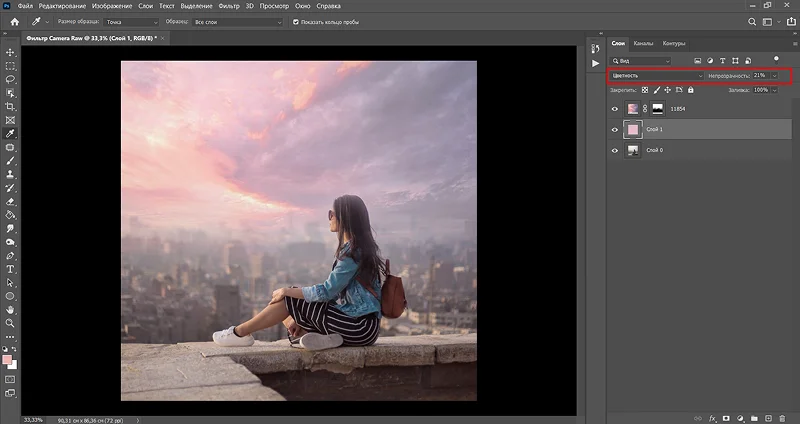The height and width of the screenshot is (424, 800).
Task: Switch to the Каналы tab
Action: [x=643, y=43]
